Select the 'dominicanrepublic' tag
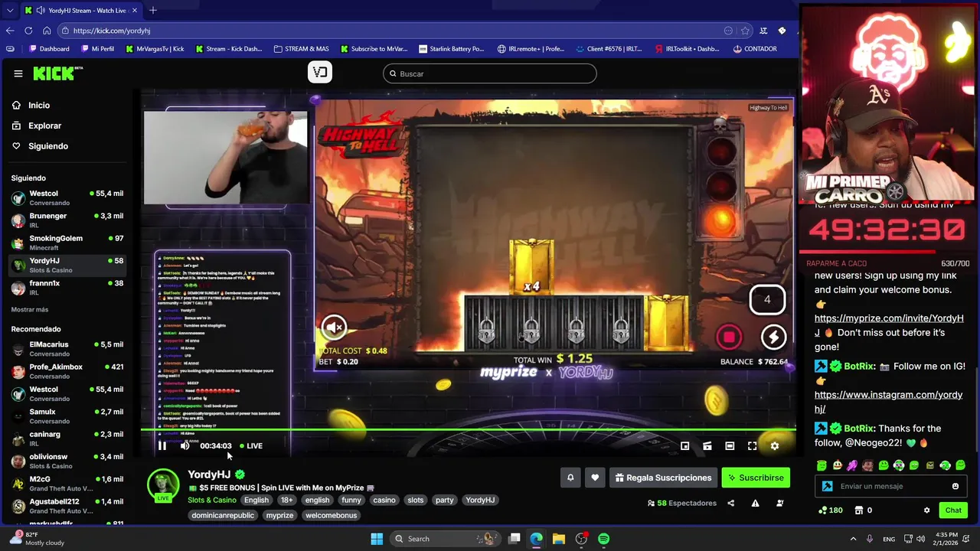Screen dimensions: 980x551 click(x=223, y=515)
